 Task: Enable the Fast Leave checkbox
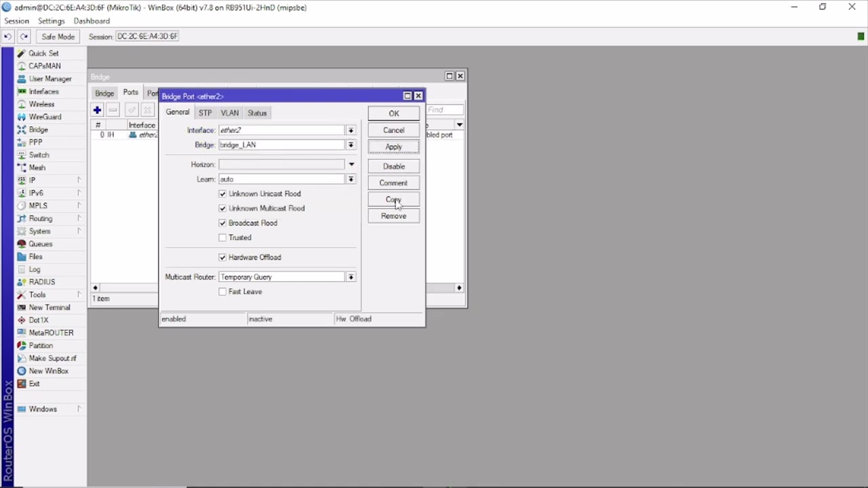pyautogui.click(x=222, y=291)
